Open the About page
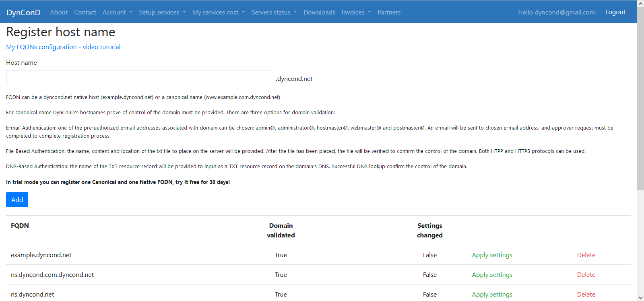The height and width of the screenshot is (301, 644). 59,12
